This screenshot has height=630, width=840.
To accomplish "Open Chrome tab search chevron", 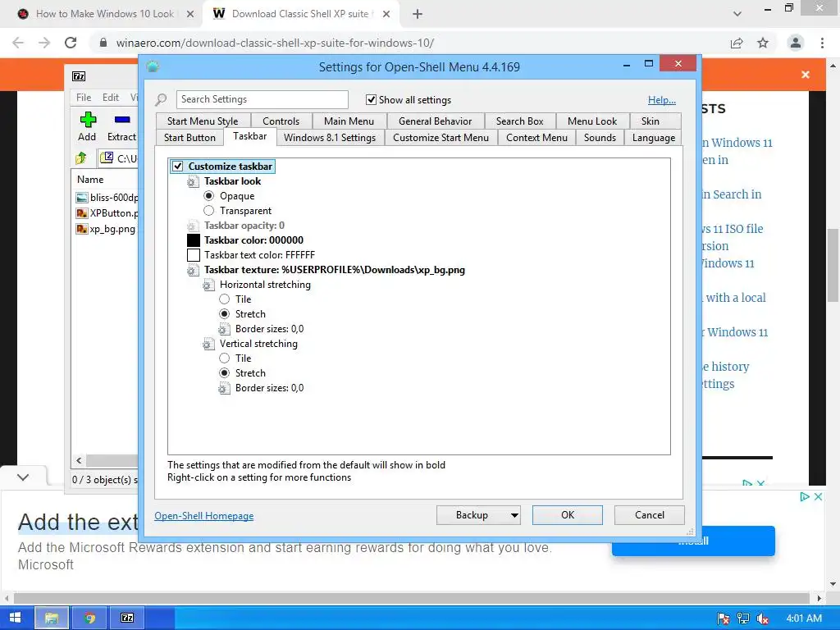I will [x=737, y=14].
